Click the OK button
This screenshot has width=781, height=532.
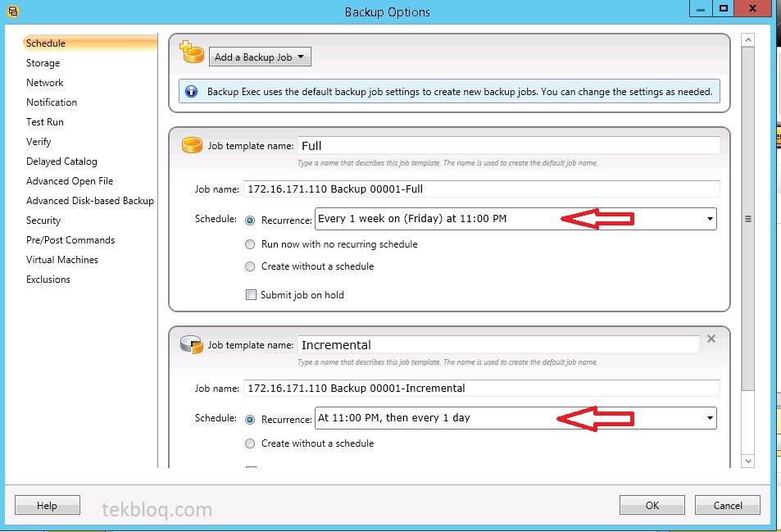click(x=652, y=505)
